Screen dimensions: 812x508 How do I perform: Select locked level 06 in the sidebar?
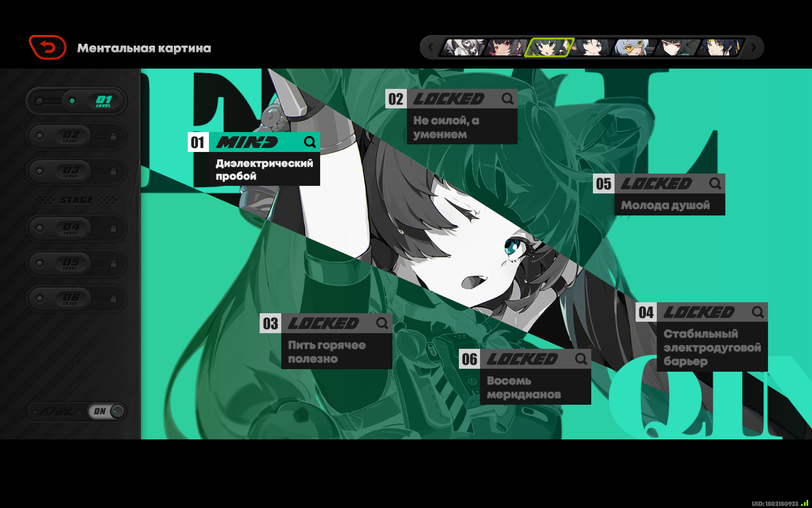coord(76,298)
